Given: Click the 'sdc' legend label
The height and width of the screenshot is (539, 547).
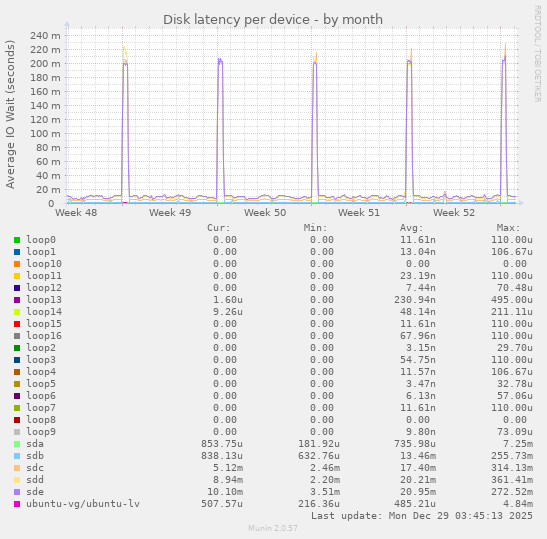Looking at the screenshot, I should pyautogui.click(x=35, y=468).
